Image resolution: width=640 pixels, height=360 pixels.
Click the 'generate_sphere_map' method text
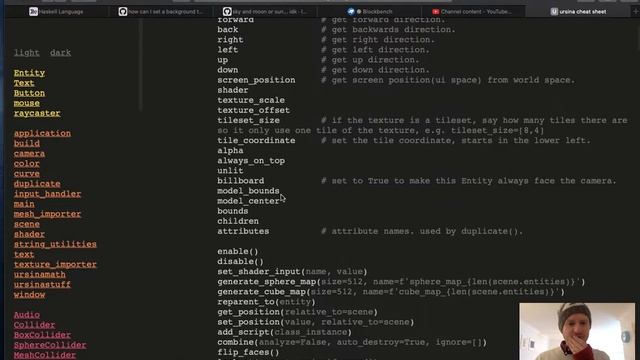(x=401, y=282)
